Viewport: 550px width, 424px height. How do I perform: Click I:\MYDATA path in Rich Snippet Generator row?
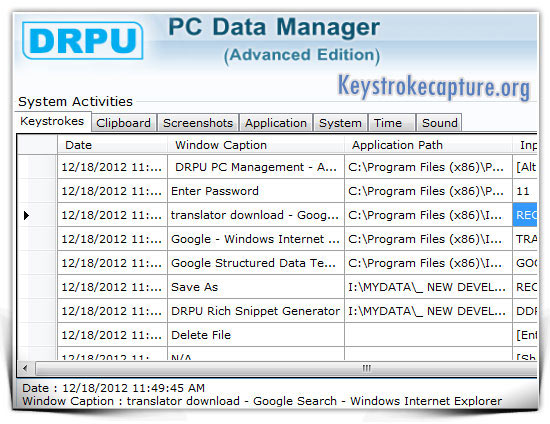428,311
